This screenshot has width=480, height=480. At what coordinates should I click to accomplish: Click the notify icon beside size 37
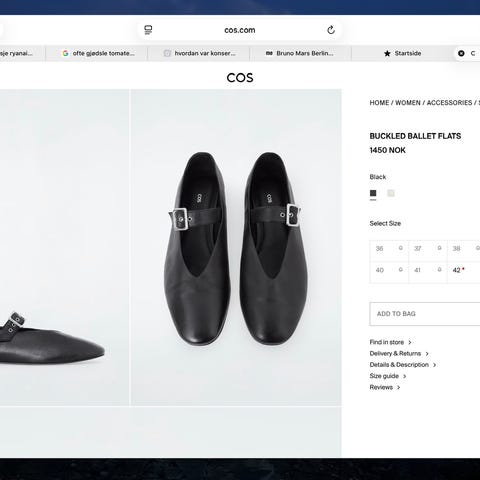pyautogui.click(x=439, y=248)
